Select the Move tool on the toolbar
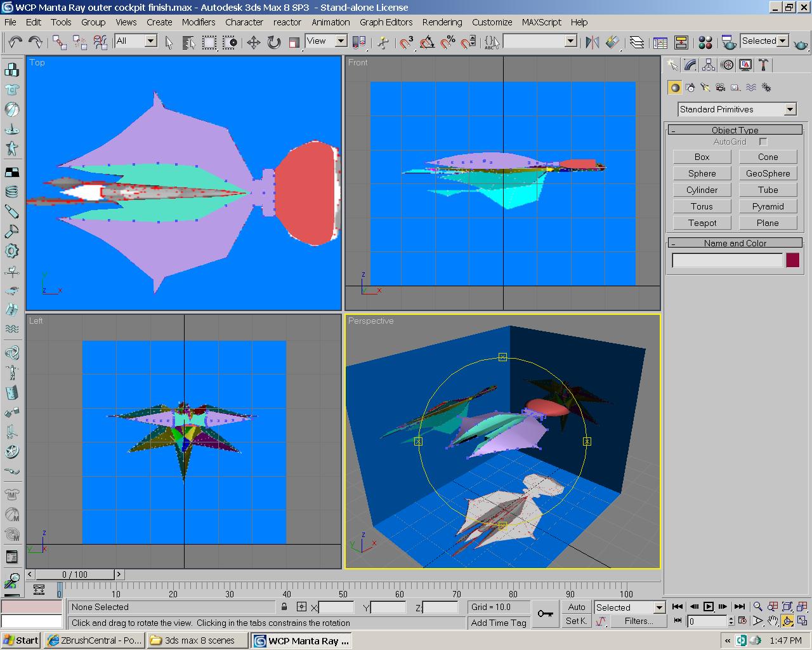The width and height of the screenshot is (812, 650). click(254, 41)
